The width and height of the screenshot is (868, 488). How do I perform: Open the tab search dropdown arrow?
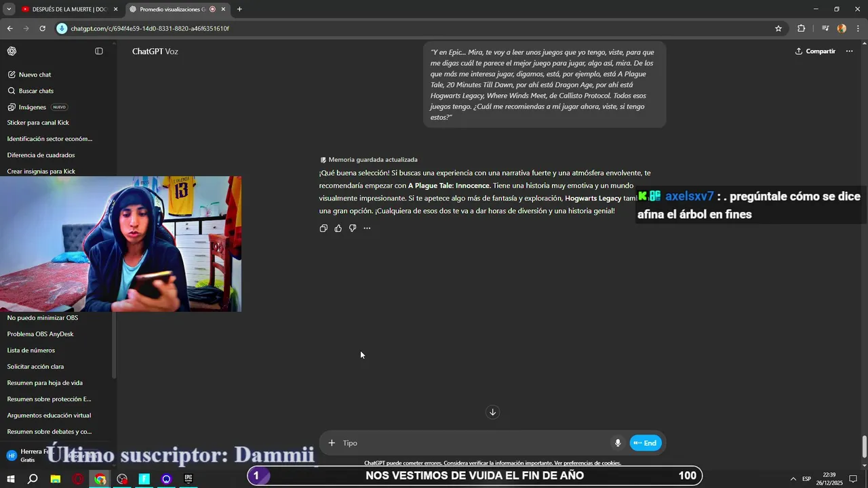(9, 9)
